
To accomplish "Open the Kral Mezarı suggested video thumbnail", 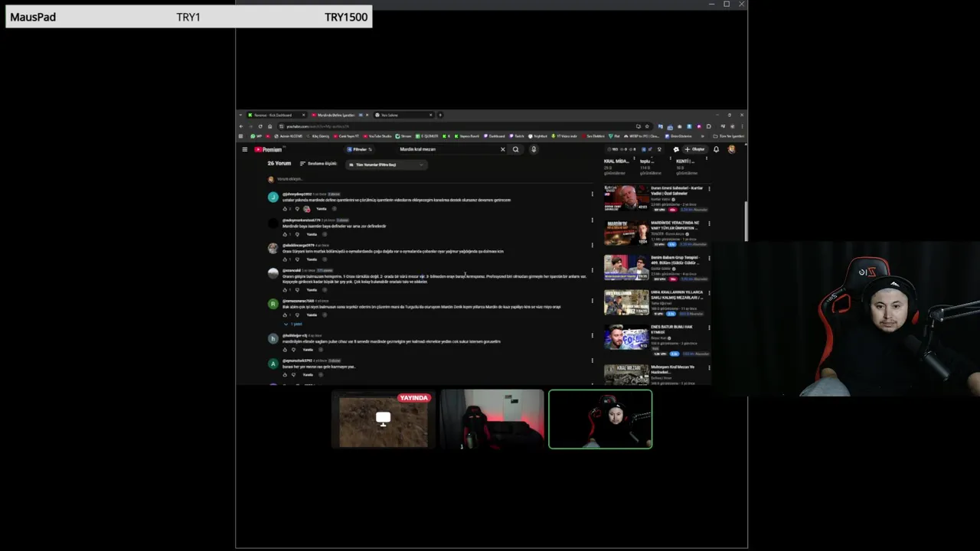I will tap(626, 373).
